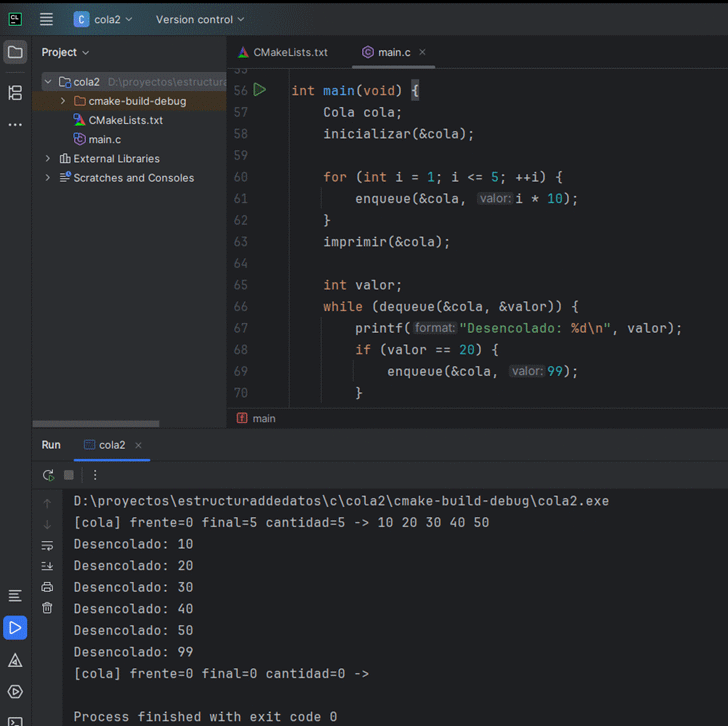Click the print icon in the Run console

tap(47, 587)
